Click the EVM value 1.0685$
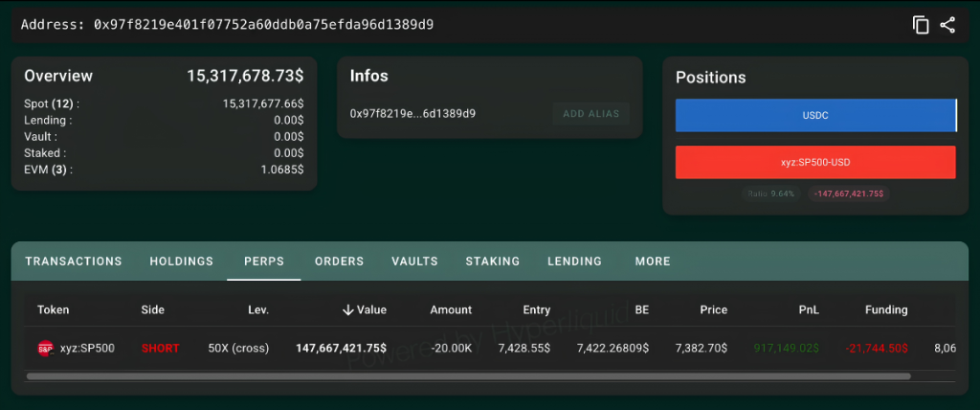The width and height of the screenshot is (980, 410). click(x=282, y=170)
